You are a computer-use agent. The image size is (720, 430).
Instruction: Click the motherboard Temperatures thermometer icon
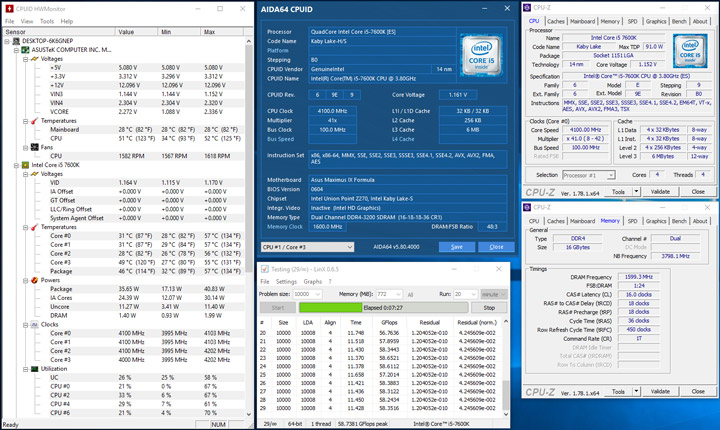coord(34,121)
